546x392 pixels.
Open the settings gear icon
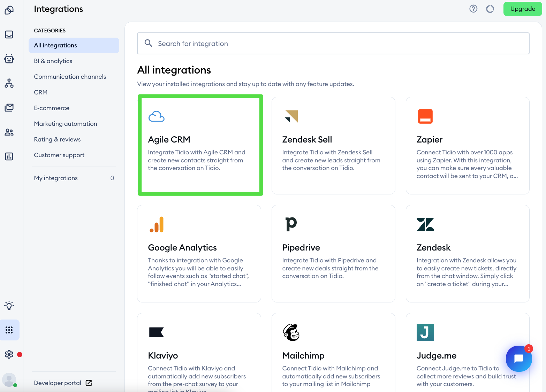pos(9,354)
